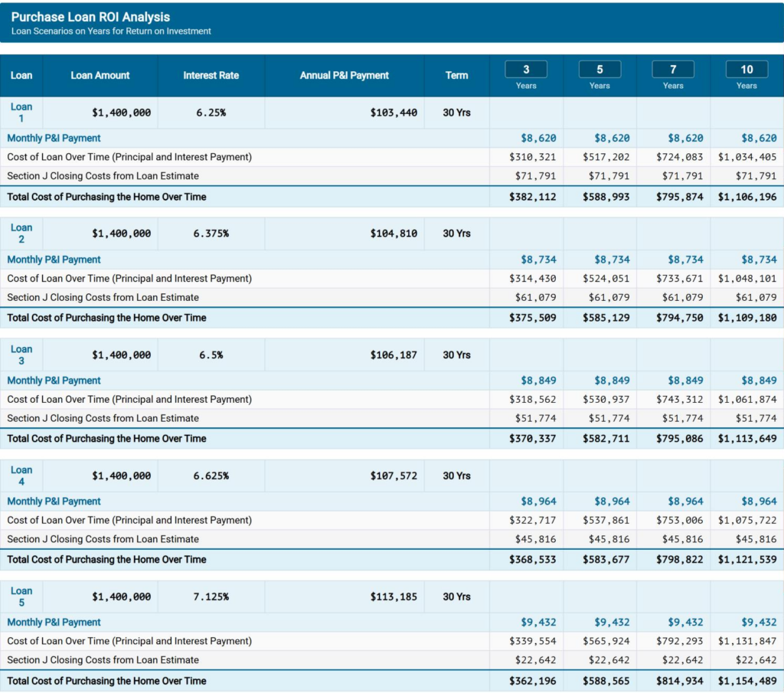Click Loan 1's $1,400,000 loan amount
This screenshot has width=784, height=693.
point(122,113)
